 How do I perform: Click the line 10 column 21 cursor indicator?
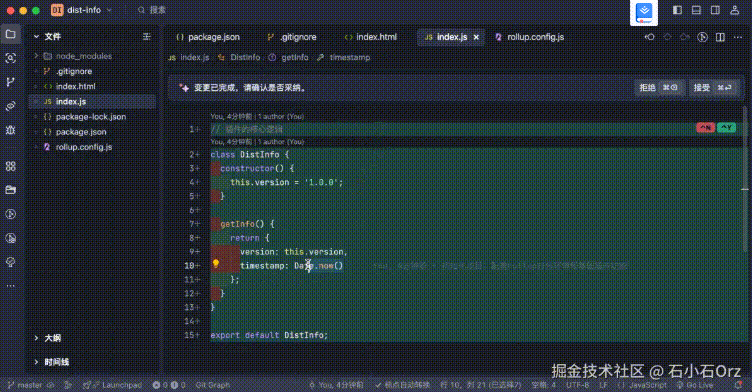click(481, 385)
